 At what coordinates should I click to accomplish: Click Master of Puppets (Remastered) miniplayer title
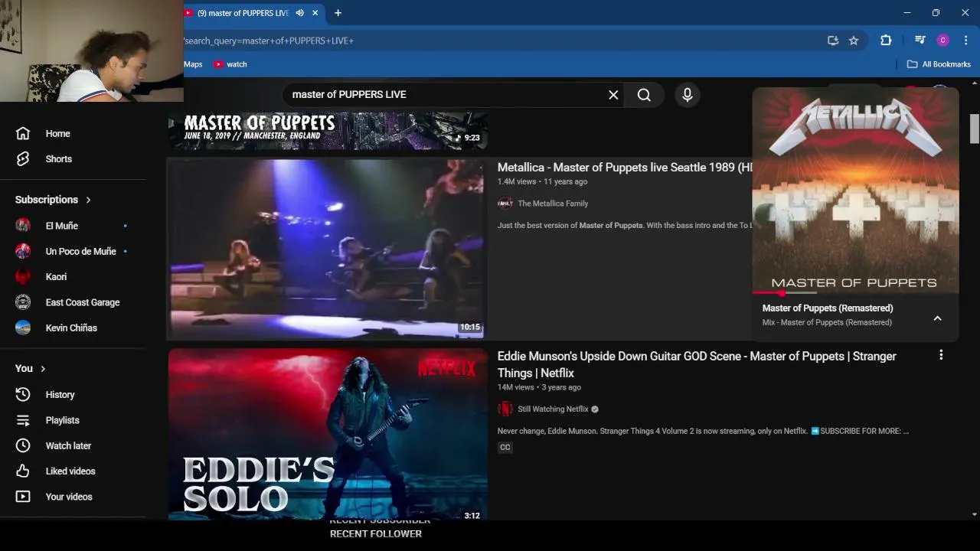[x=828, y=308]
